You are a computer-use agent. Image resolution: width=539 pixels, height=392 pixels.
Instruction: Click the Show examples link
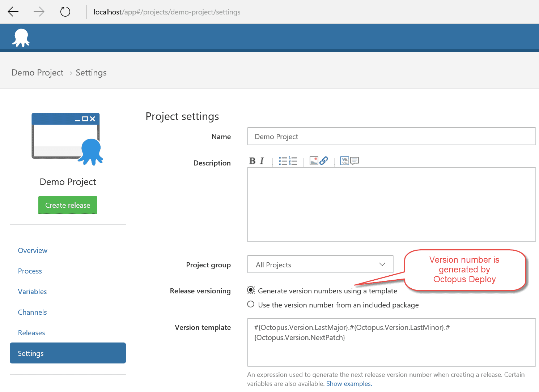click(349, 384)
